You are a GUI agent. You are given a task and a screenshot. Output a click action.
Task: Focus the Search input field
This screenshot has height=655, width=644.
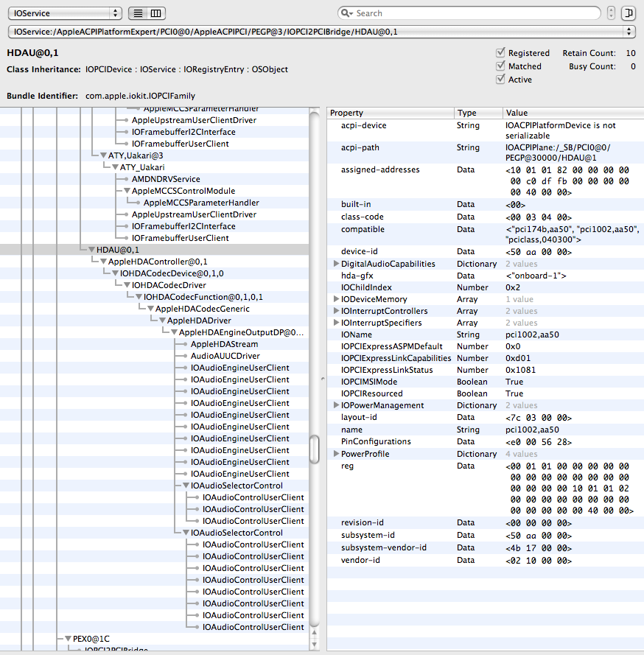(476, 13)
